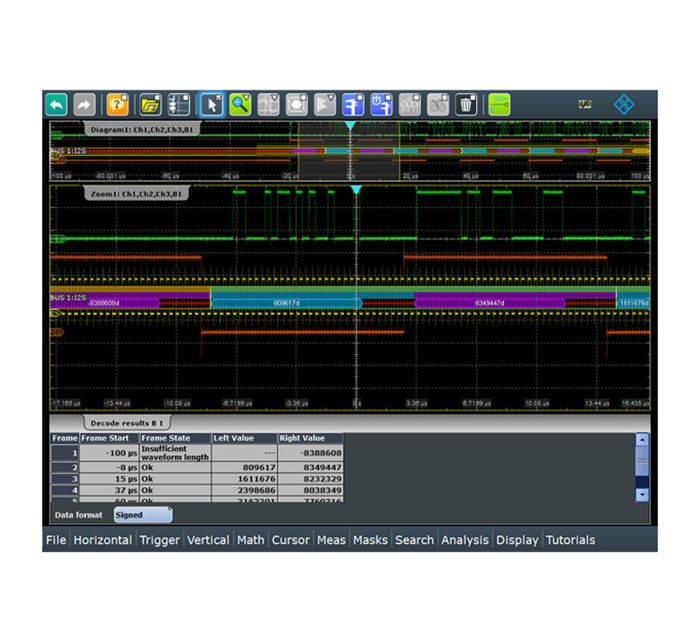The width and height of the screenshot is (700, 640).
Task: Select the blue caliper-with-clock measurement tool
Action: click(382, 105)
